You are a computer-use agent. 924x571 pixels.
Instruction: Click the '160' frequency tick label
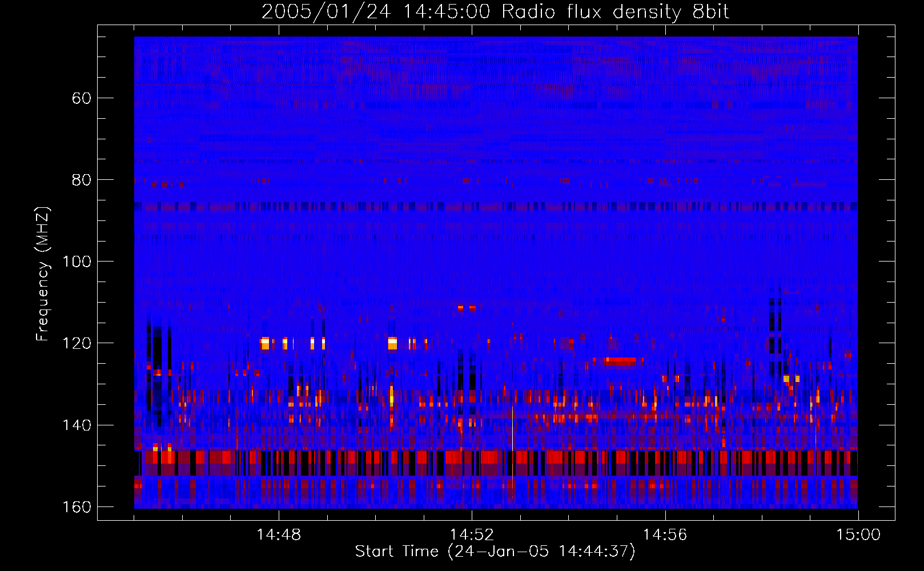pos(77,507)
